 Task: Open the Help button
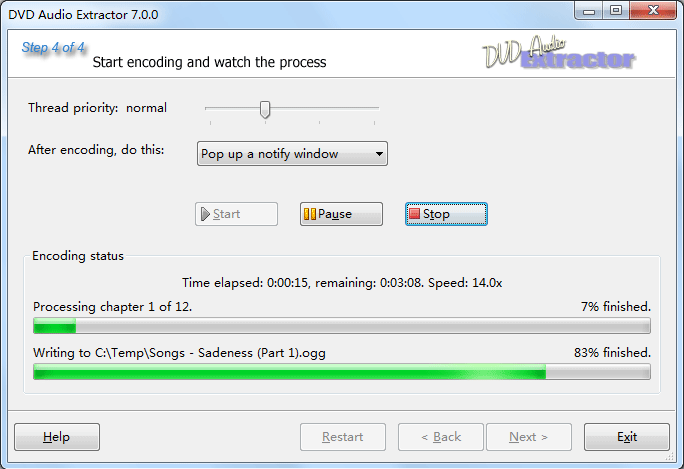click(57, 437)
